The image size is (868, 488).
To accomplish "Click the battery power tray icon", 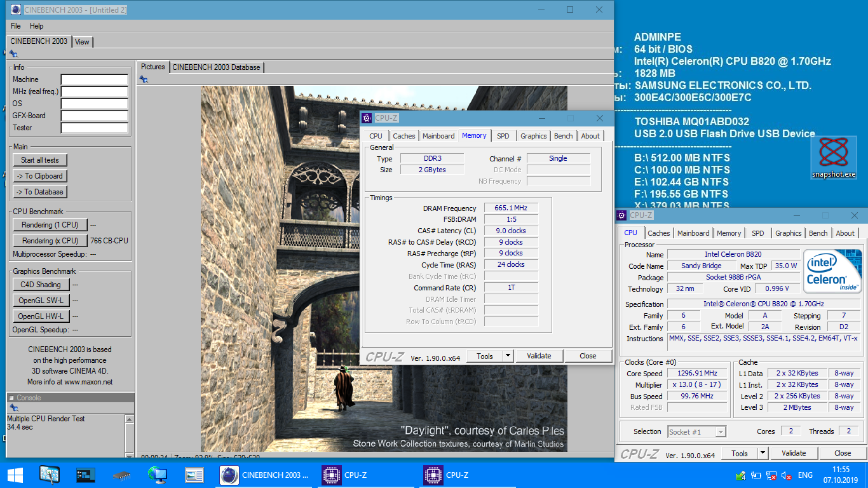I will (x=756, y=475).
